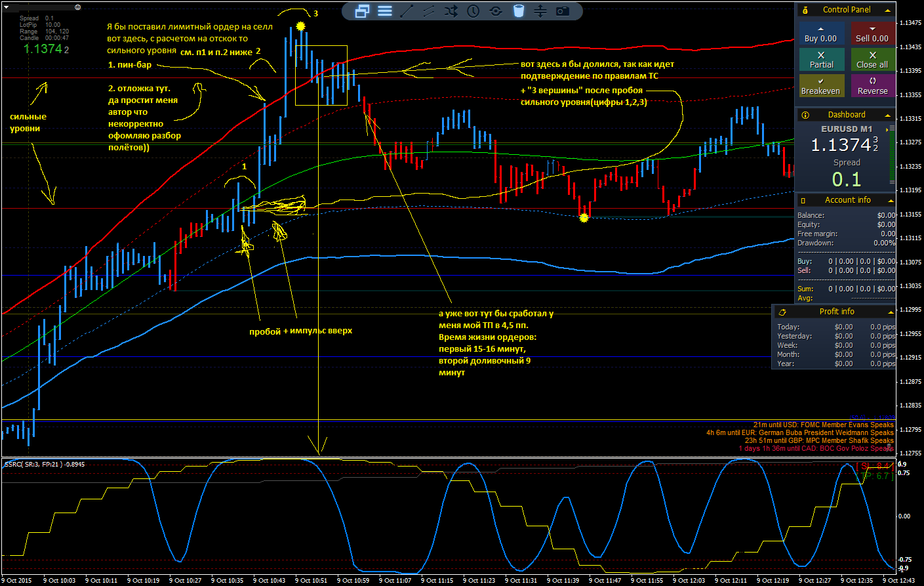This screenshot has width=924, height=586.
Task: Click the Free margin row
Action: click(846, 234)
